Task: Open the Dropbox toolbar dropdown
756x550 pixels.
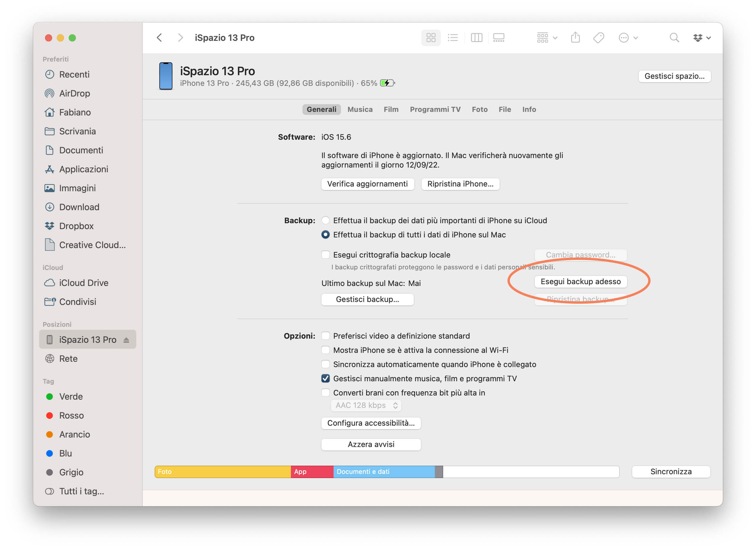Action: [x=702, y=38]
